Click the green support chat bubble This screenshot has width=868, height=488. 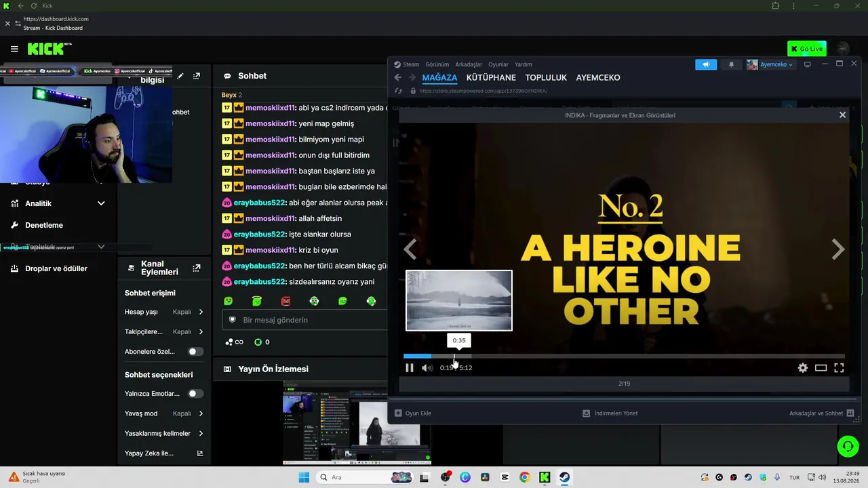(x=848, y=446)
